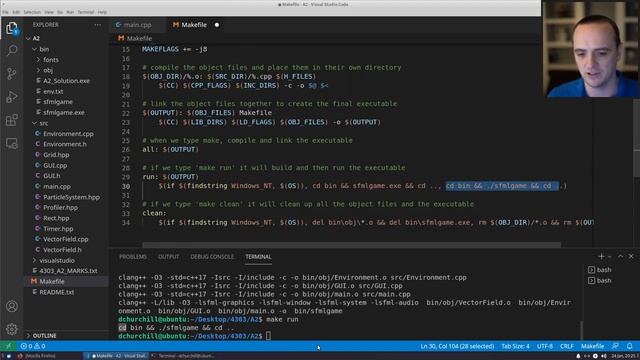Open the Manage gear icon
This screenshot has width=640, height=360.
coord(12,329)
